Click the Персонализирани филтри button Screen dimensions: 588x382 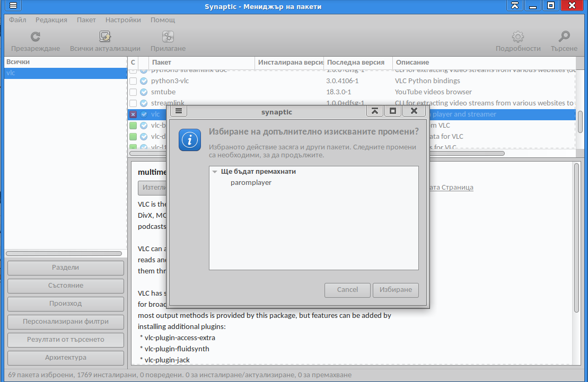click(x=66, y=322)
